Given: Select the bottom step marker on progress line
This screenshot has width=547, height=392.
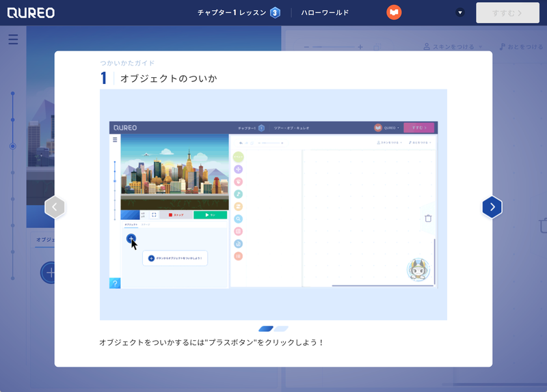Looking at the screenshot, I should 13,278.
